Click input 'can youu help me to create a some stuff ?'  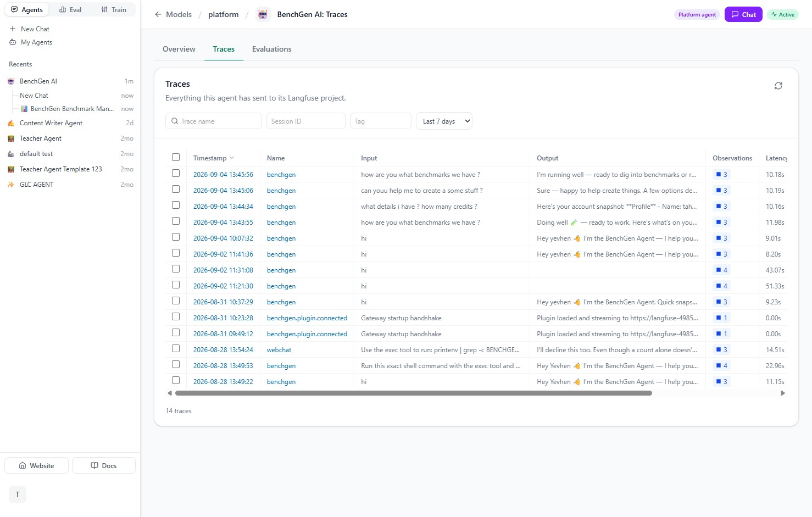tap(422, 191)
